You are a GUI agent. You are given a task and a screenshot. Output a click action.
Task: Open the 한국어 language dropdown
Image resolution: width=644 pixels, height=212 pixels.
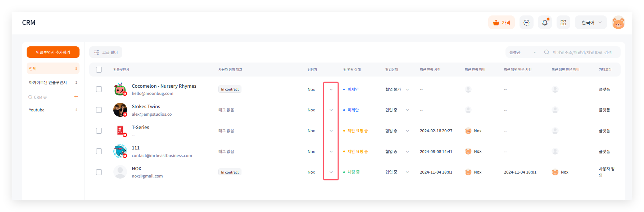click(591, 23)
